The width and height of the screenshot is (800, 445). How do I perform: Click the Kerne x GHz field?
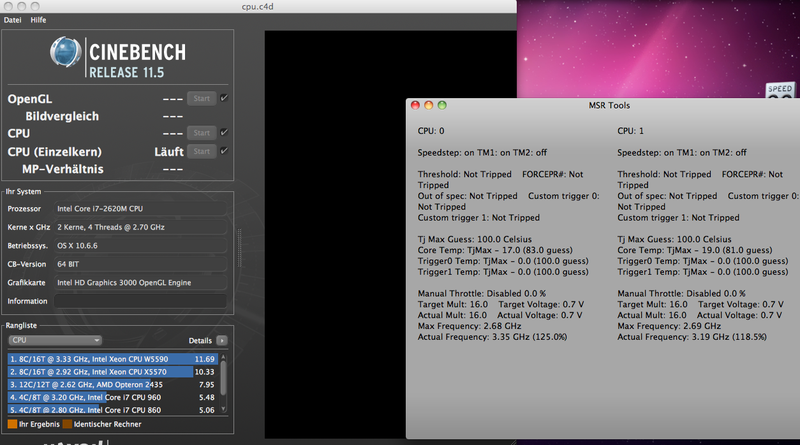[x=140, y=227]
